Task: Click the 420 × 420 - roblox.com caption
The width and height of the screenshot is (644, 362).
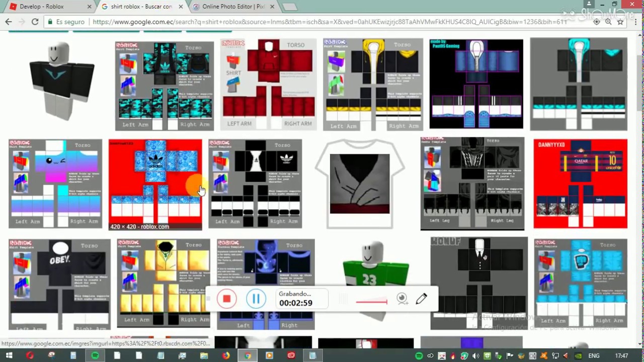Action: (x=140, y=227)
